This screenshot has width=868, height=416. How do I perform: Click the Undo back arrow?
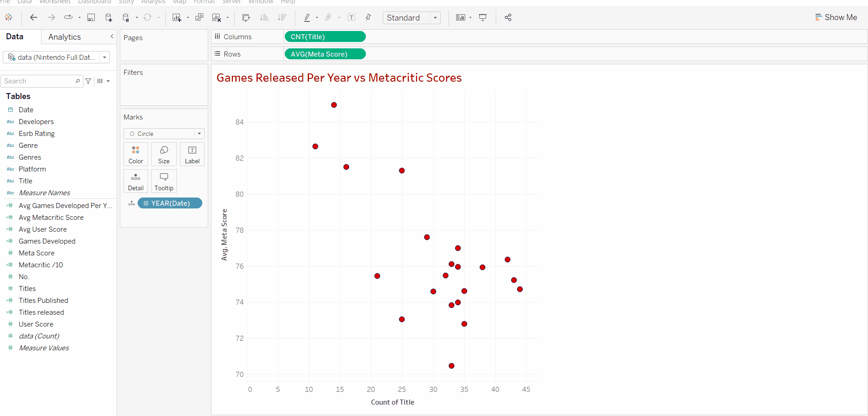point(34,17)
